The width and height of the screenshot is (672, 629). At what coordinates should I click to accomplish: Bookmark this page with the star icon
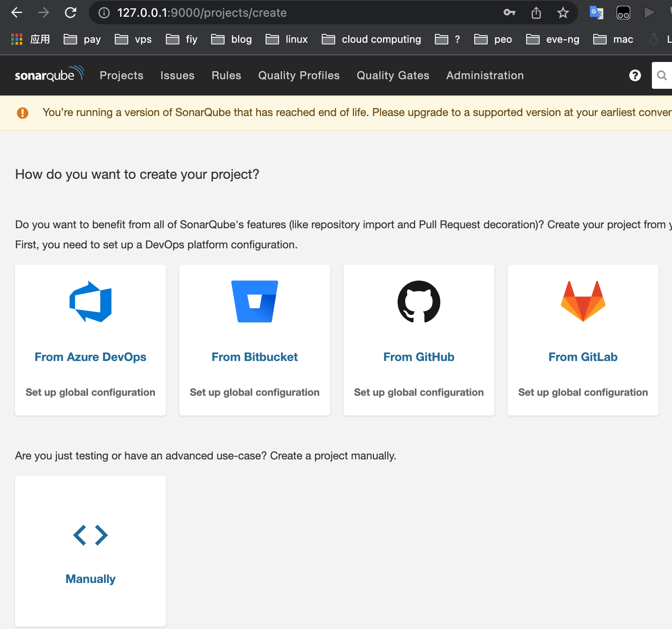click(563, 13)
